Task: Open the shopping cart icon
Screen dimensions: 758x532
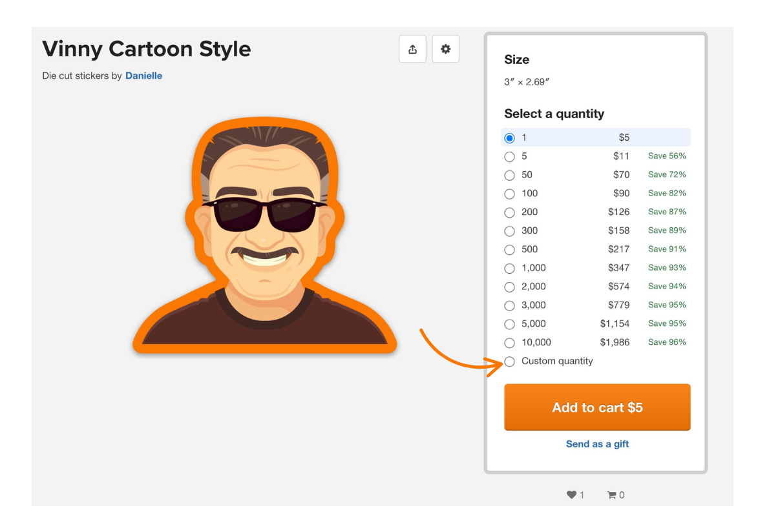Action: [x=612, y=495]
